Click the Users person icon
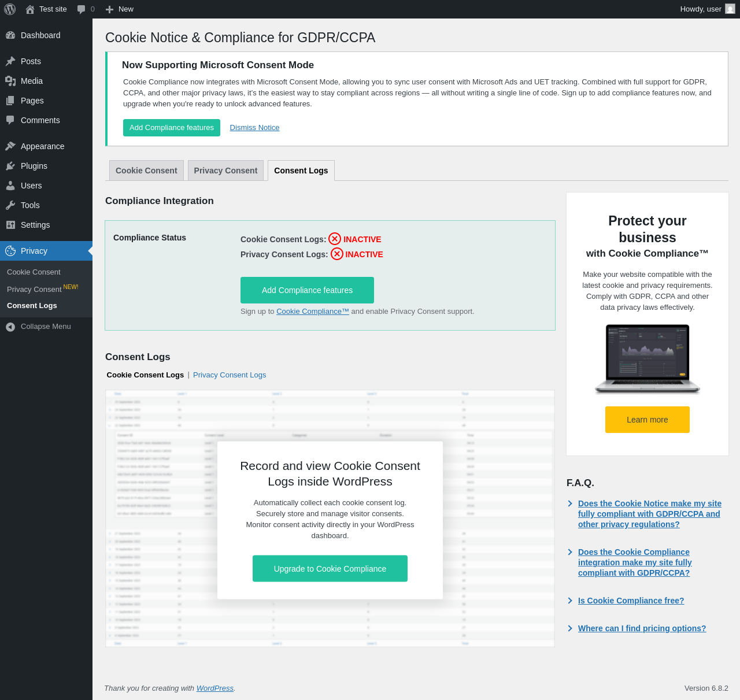This screenshot has height=700, width=740. [10, 186]
